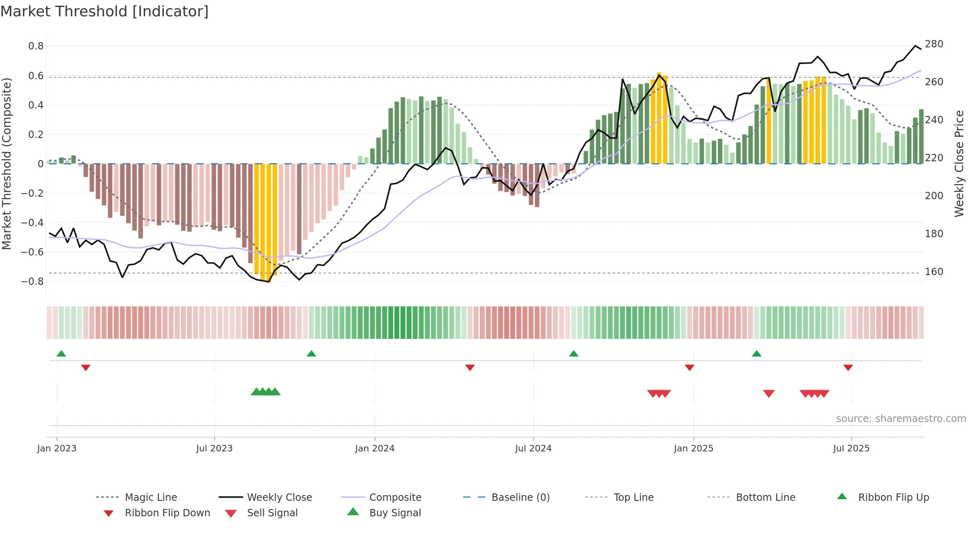Click the 0 left-axis tick label

(x=40, y=164)
